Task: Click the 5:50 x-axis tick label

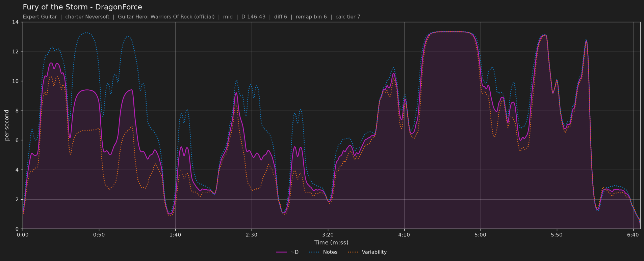Action: pos(557,235)
